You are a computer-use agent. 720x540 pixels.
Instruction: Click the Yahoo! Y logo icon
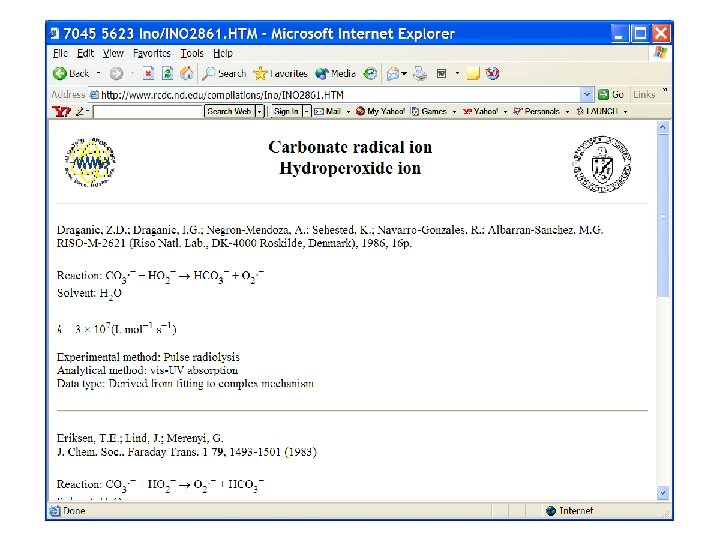coord(62,112)
